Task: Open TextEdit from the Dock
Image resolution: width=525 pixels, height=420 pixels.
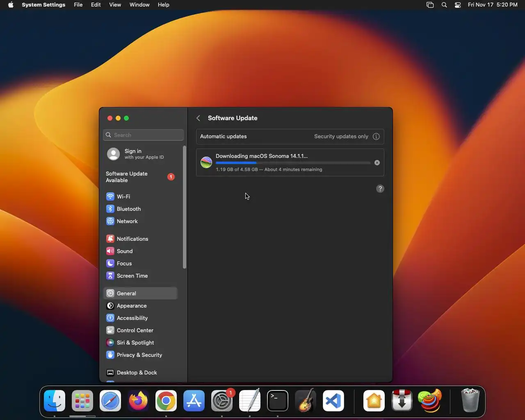Action: tap(250, 401)
